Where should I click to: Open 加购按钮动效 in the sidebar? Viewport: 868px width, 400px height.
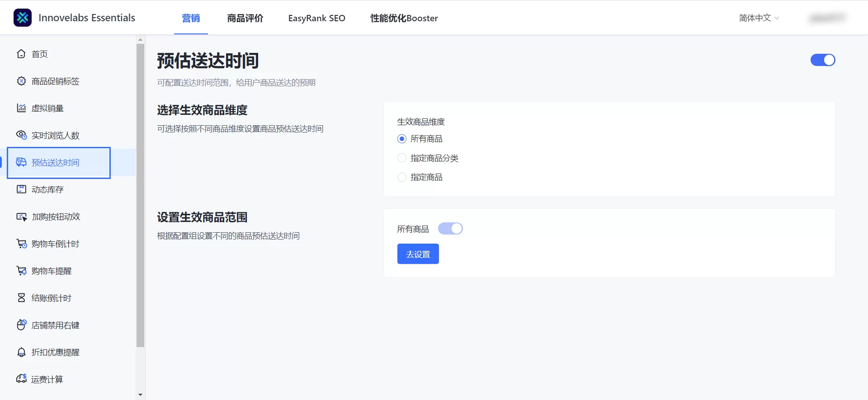coord(68,216)
